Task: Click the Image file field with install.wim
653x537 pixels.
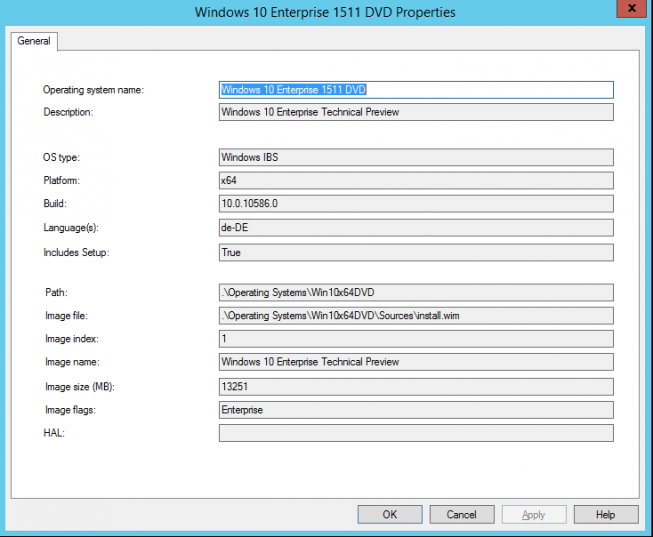Action: pyautogui.click(x=416, y=316)
